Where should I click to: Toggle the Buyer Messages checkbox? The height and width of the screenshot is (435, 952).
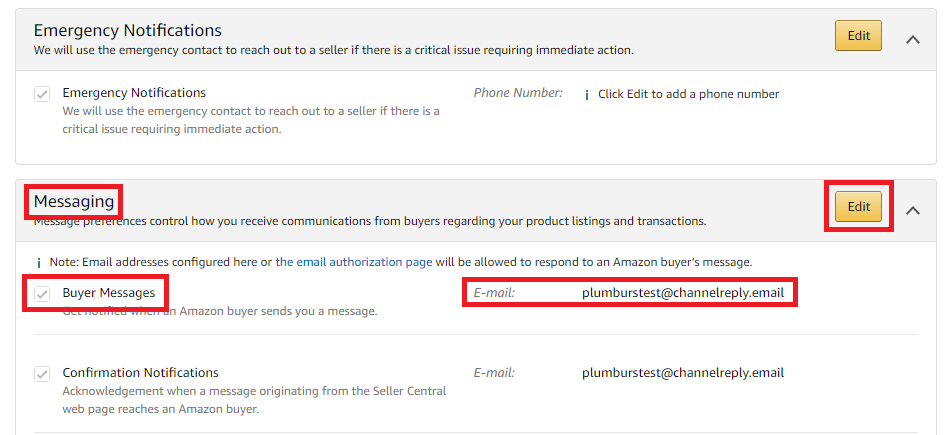click(x=42, y=294)
